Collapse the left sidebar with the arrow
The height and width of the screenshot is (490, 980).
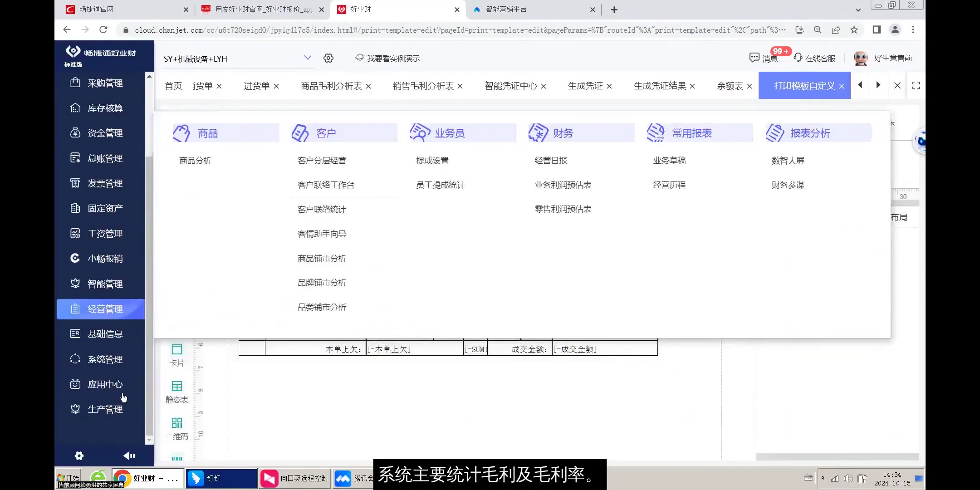click(x=129, y=456)
